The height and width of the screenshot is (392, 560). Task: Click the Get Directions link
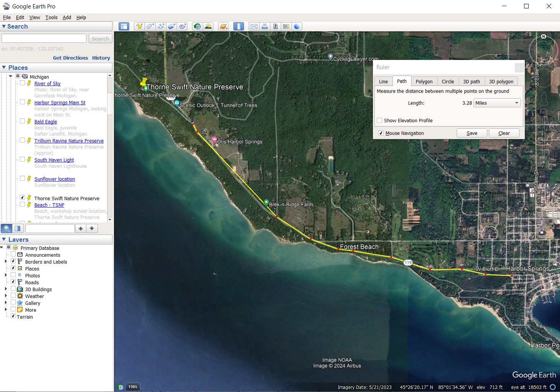click(70, 58)
